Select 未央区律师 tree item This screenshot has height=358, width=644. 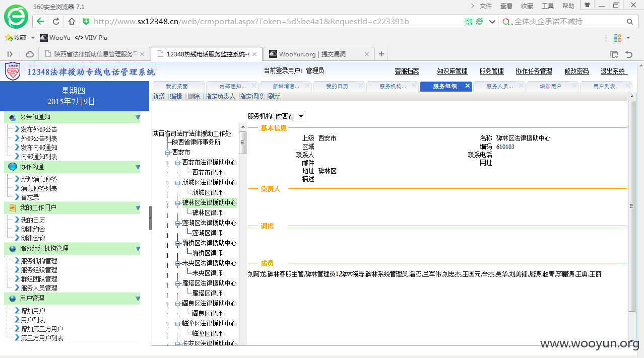208,273
